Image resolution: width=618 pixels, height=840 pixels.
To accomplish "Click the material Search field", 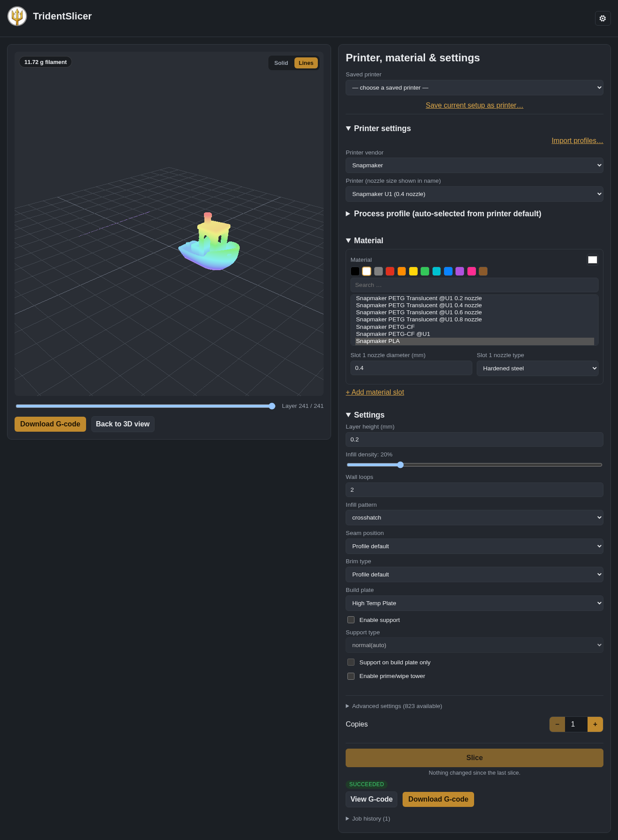I will click(474, 285).
